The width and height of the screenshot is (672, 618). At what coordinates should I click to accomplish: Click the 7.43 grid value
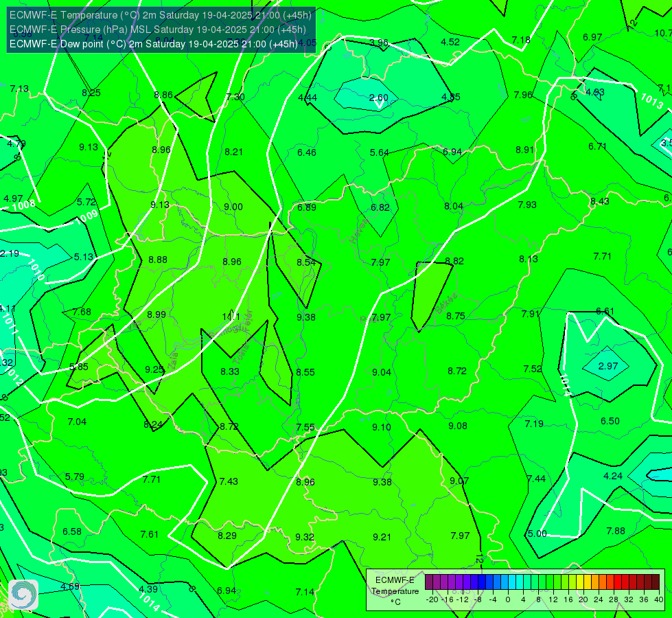tap(229, 481)
